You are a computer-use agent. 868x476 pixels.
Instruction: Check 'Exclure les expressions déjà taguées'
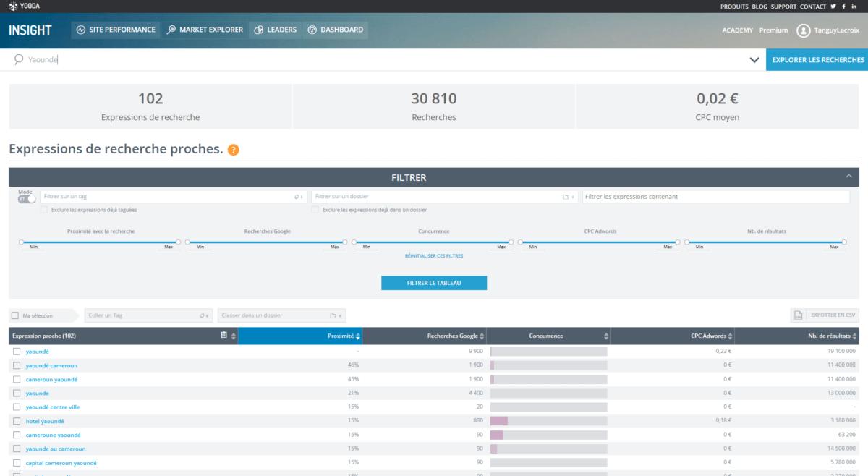point(44,210)
